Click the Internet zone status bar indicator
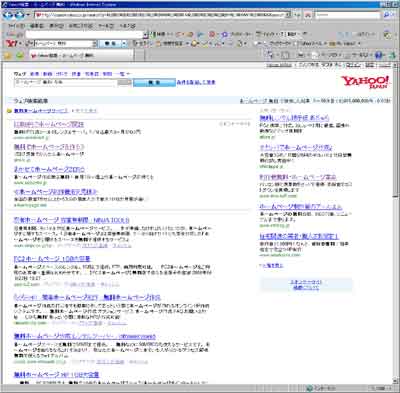Image resolution: width=400 pixels, height=393 pixels. pos(321,389)
